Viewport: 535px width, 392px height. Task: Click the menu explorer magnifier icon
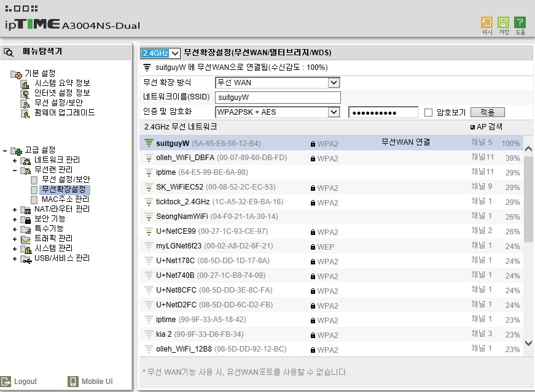pos(9,53)
